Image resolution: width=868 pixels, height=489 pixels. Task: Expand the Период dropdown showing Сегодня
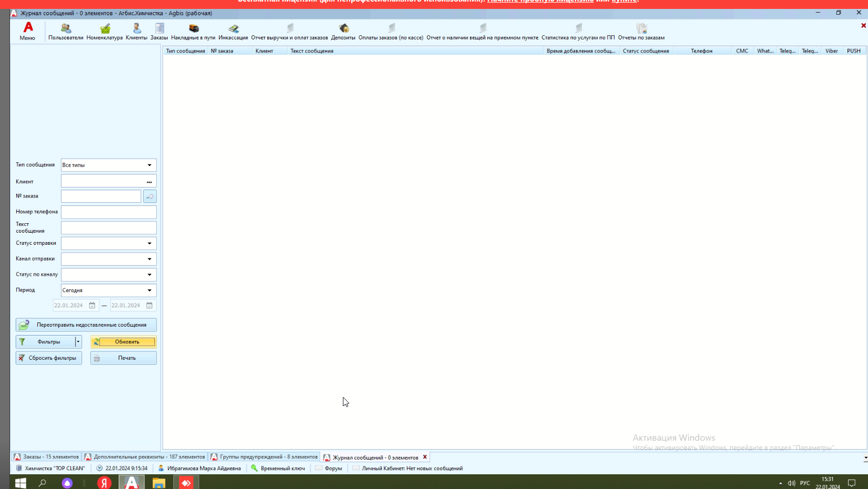pyautogui.click(x=150, y=290)
